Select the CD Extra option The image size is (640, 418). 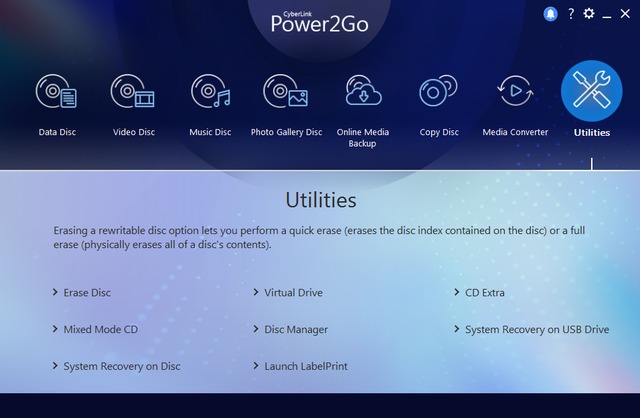click(484, 293)
